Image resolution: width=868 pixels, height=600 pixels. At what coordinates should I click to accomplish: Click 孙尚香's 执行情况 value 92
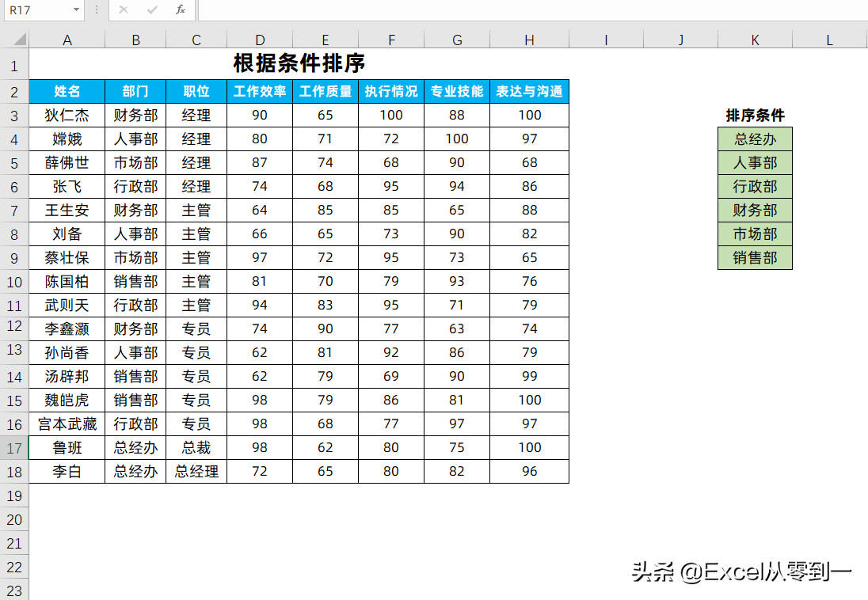click(391, 353)
